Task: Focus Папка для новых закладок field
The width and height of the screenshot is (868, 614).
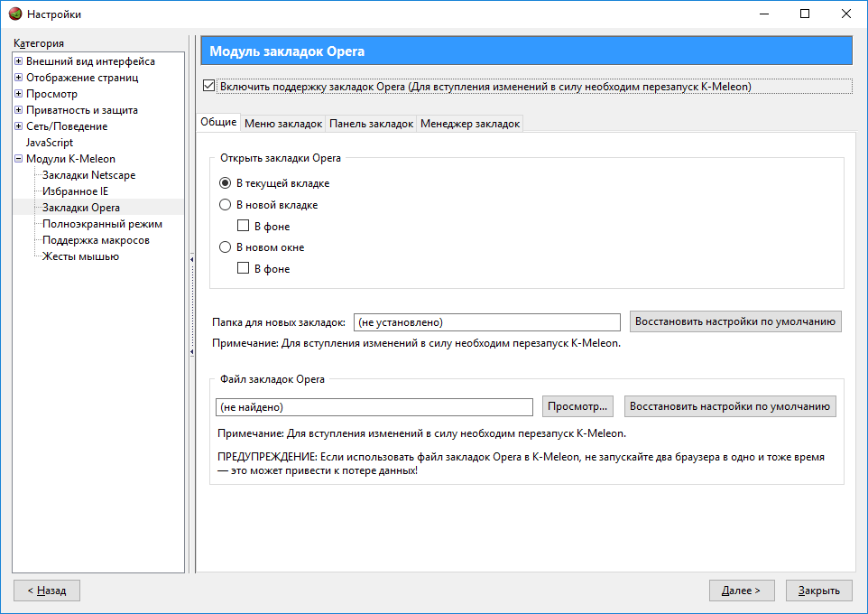Action: [487, 322]
